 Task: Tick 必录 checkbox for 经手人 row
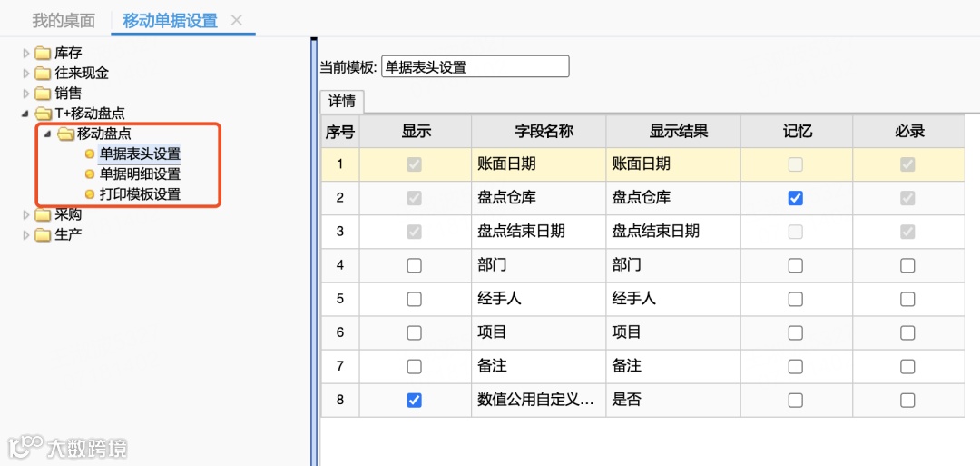click(907, 300)
